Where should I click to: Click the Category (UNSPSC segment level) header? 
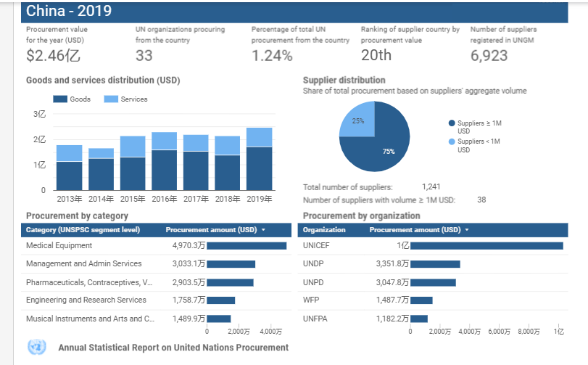pyautogui.click(x=83, y=229)
